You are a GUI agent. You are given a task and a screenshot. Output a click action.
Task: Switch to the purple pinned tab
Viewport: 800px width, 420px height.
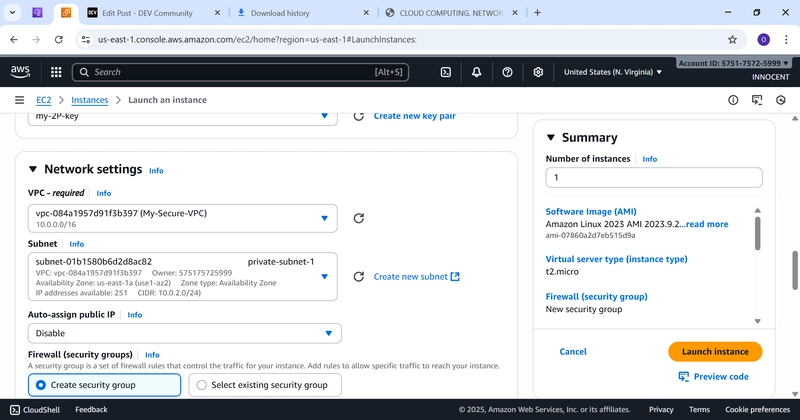(x=37, y=13)
